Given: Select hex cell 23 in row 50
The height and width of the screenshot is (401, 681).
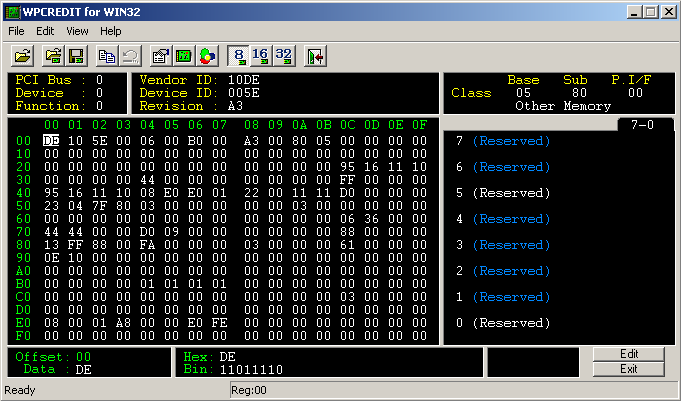Looking at the screenshot, I should 51,206.
